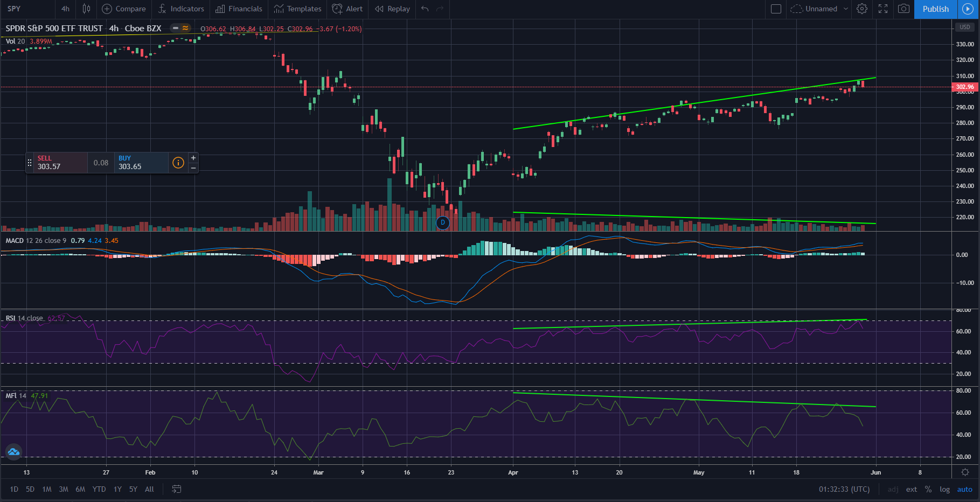This screenshot has width=980, height=502.
Task: Undo the last chart action
Action: (x=425, y=9)
